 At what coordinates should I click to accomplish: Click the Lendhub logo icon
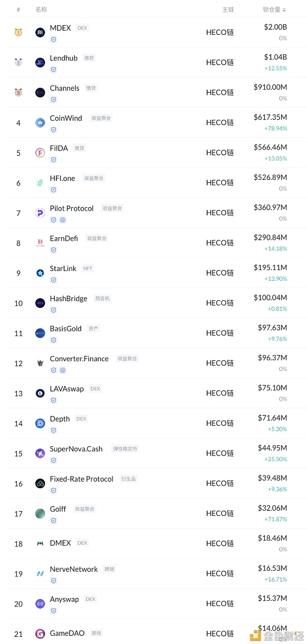coord(40,63)
